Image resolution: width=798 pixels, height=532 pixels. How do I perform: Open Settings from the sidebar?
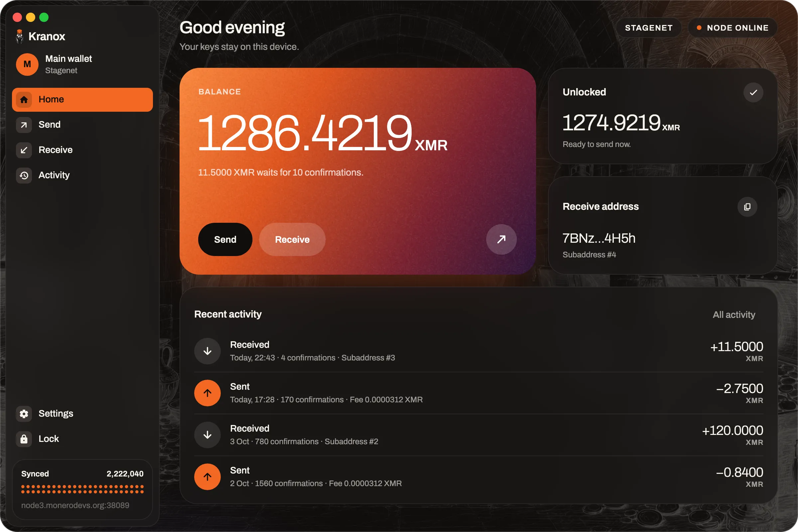click(82, 414)
